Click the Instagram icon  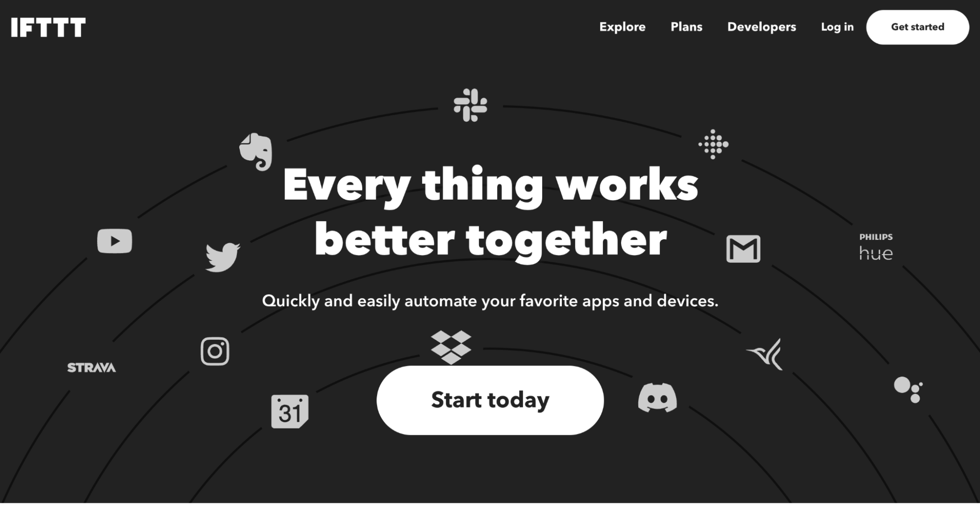[x=214, y=351]
